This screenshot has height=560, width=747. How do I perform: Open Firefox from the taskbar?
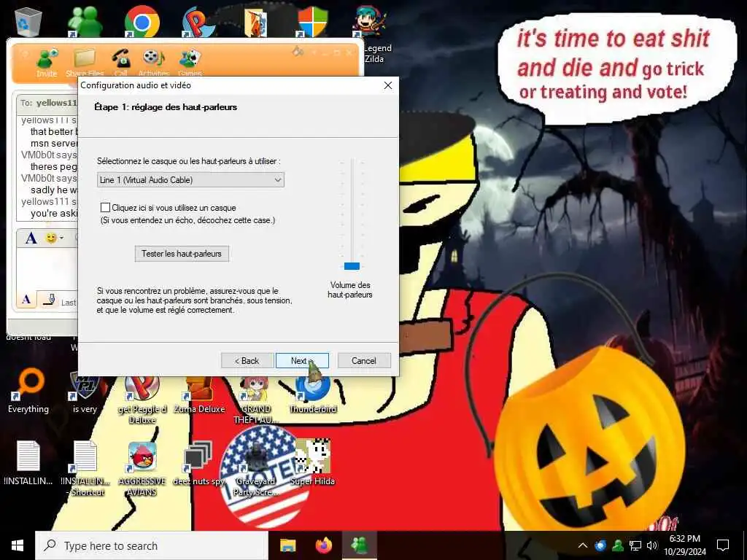323,545
